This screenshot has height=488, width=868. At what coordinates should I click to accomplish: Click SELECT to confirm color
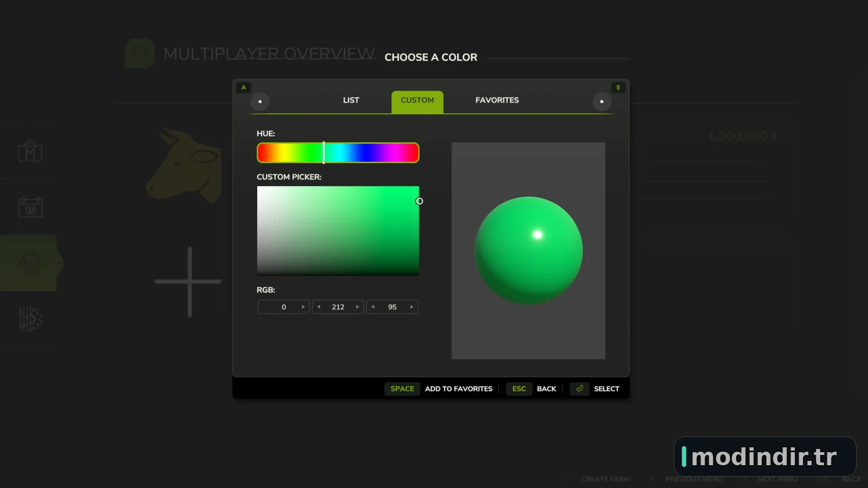click(x=607, y=389)
